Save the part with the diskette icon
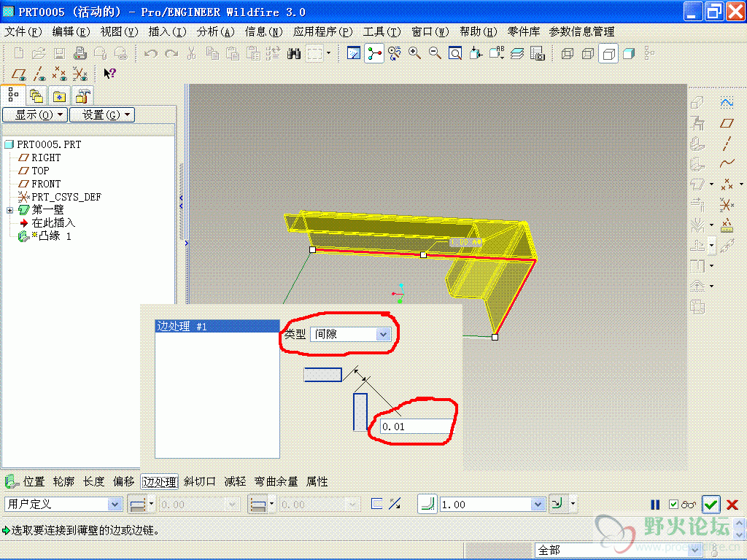The width and height of the screenshot is (747, 560). (59, 53)
